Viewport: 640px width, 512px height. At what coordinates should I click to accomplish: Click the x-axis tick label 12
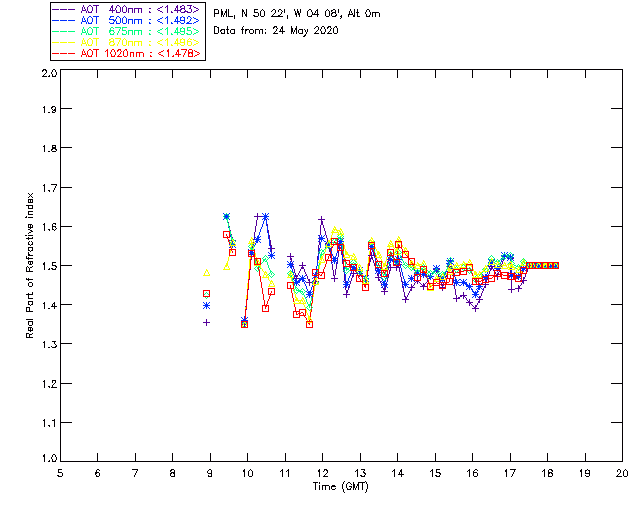[x=322, y=474]
